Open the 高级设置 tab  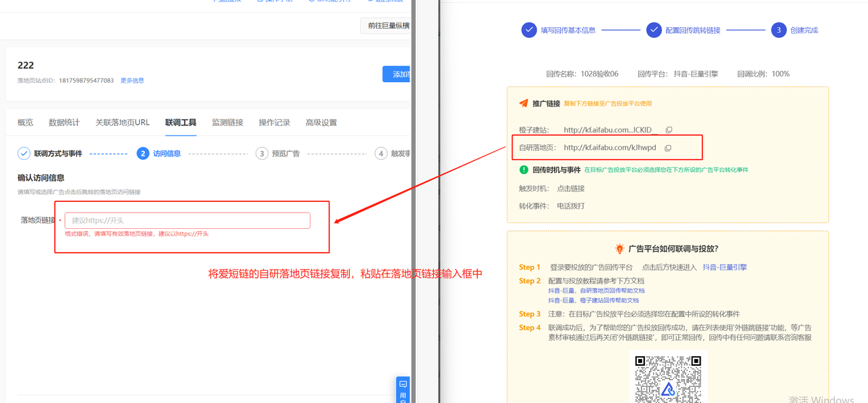pos(321,123)
